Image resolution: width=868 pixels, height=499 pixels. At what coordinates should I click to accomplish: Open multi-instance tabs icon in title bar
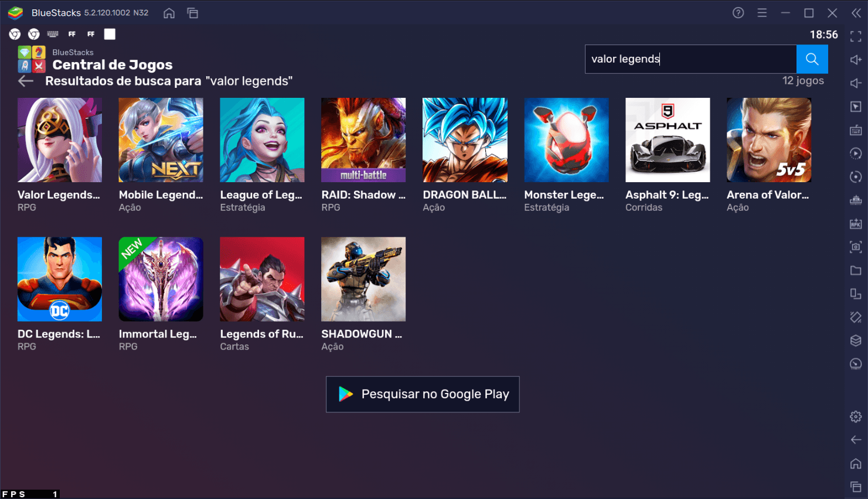[192, 13]
